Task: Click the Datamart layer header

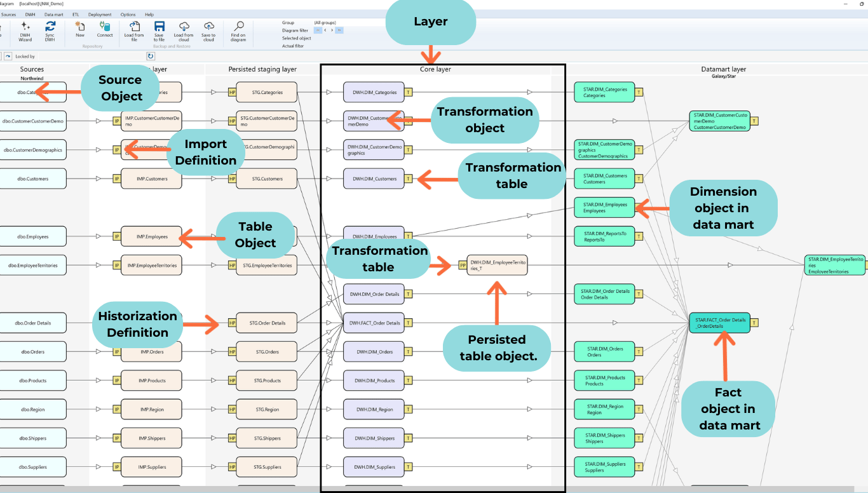Action: (723, 69)
